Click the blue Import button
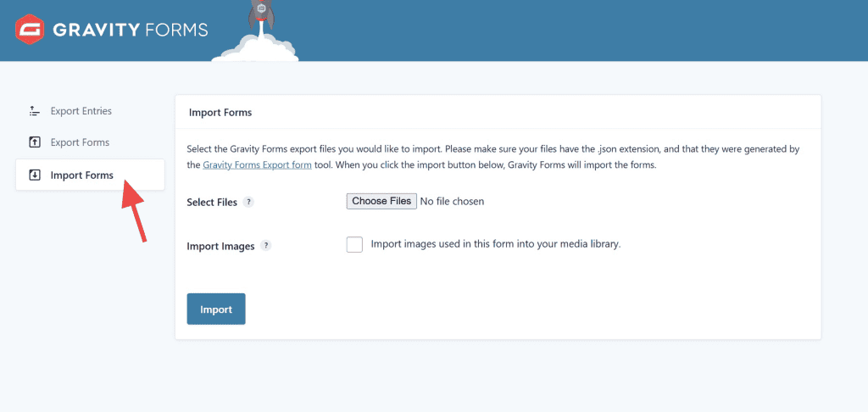The width and height of the screenshot is (868, 412). tap(216, 309)
